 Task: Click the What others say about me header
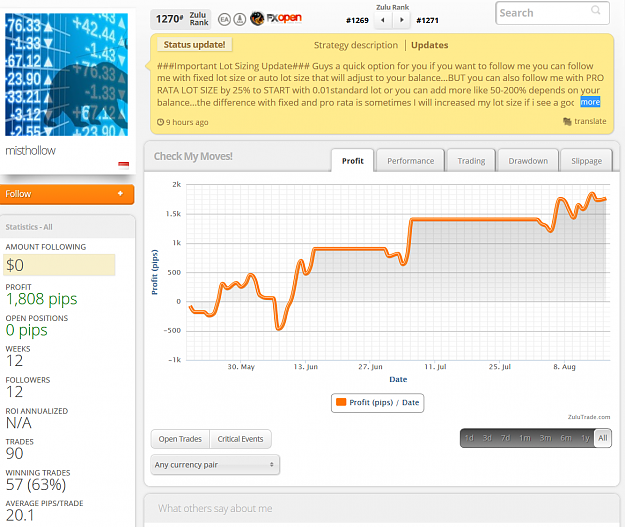coord(215,508)
